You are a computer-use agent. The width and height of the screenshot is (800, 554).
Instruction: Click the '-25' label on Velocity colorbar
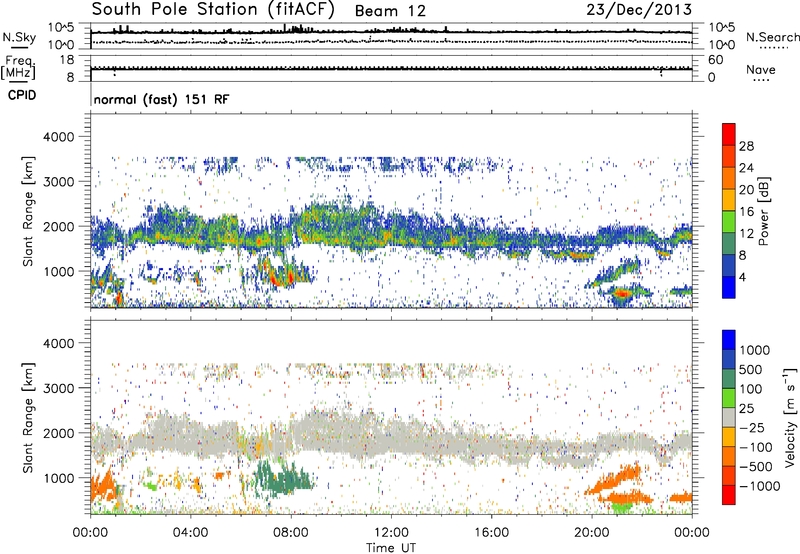click(x=752, y=428)
